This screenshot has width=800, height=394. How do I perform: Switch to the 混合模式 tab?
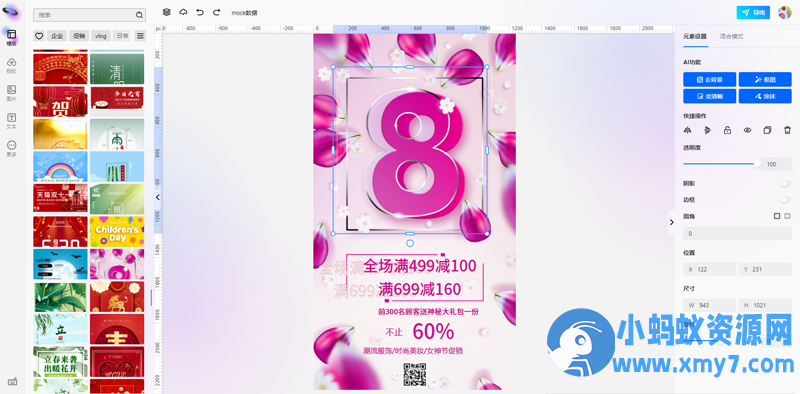click(731, 37)
